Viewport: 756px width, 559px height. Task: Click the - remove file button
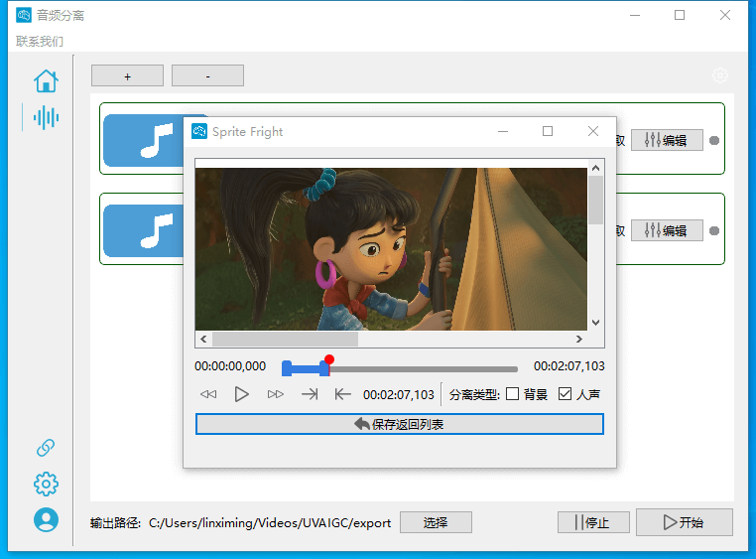tap(207, 75)
